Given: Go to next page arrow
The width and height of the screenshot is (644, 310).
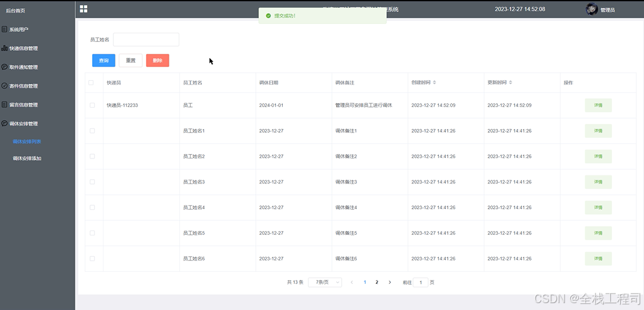Looking at the screenshot, I should pyautogui.click(x=390, y=282).
